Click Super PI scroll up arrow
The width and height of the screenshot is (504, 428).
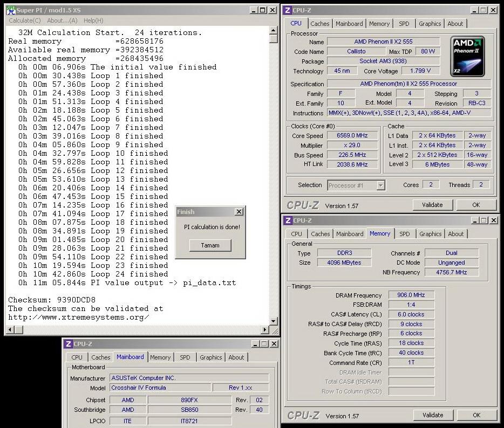274,30
